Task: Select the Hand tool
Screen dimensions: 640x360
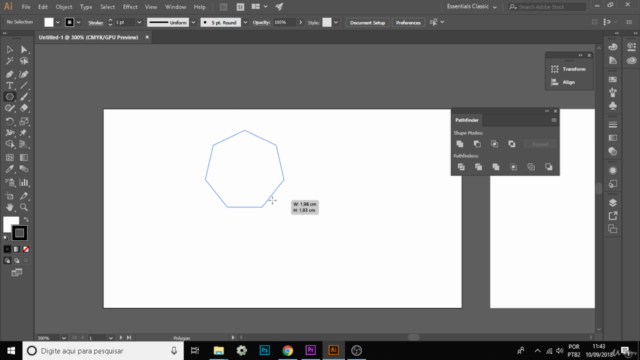Action: tap(10, 207)
